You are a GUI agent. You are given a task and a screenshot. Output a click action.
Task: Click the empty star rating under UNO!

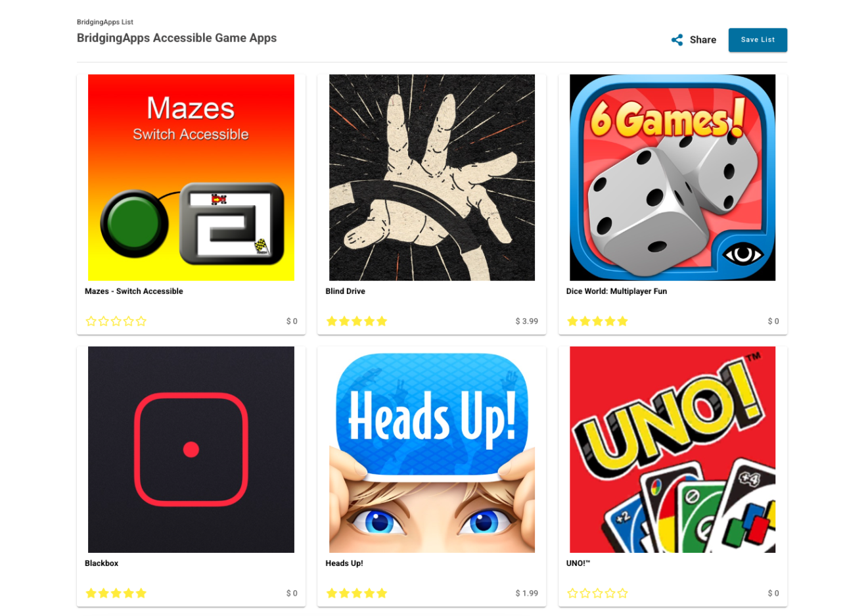point(597,594)
